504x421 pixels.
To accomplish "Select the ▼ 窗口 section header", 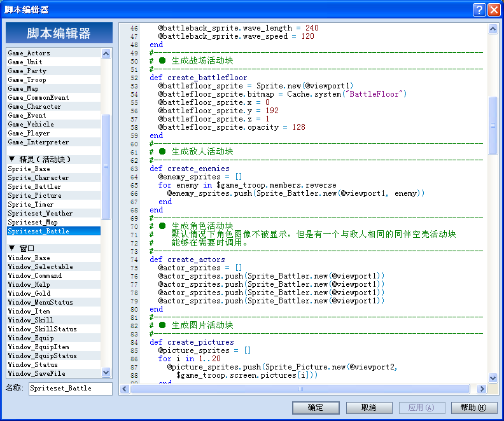I will (53, 248).
